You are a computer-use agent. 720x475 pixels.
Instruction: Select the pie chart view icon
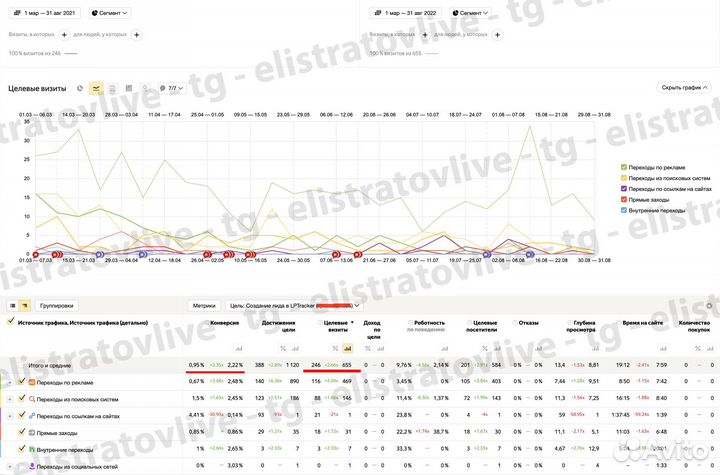click(80, 88)
